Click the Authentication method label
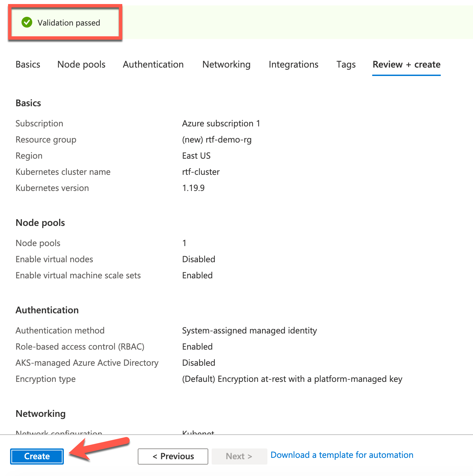473x476 pixels. (60, 330)
